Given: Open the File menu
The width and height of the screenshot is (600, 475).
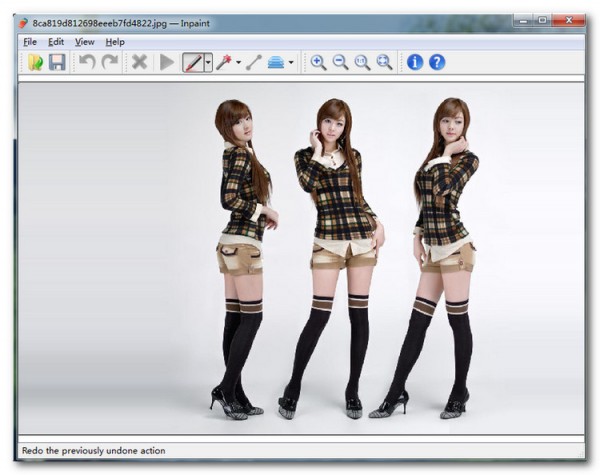Looking at the screenshot, I should [x=29, y=42].
